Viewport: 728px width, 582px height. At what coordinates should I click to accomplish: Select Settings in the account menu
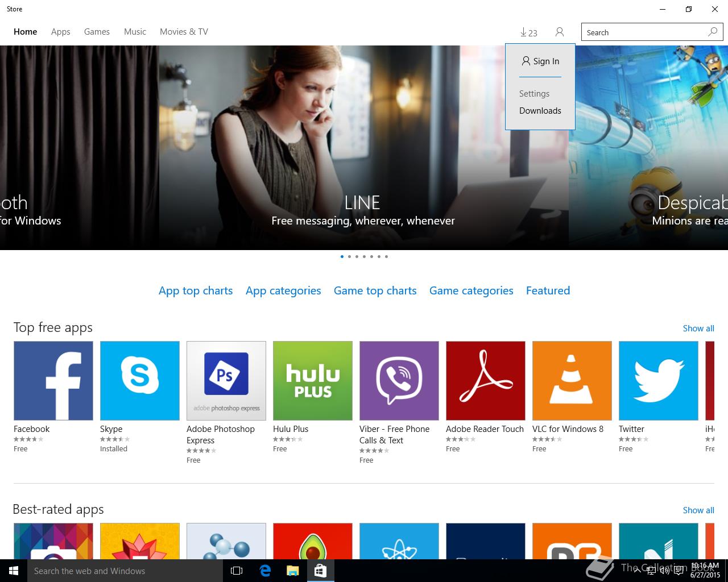534,94
